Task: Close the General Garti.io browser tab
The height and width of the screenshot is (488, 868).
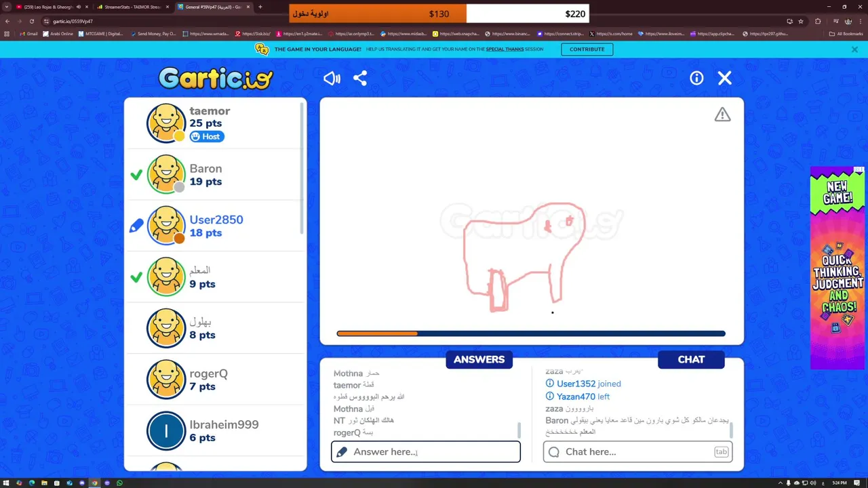Action: coord(248,7)
